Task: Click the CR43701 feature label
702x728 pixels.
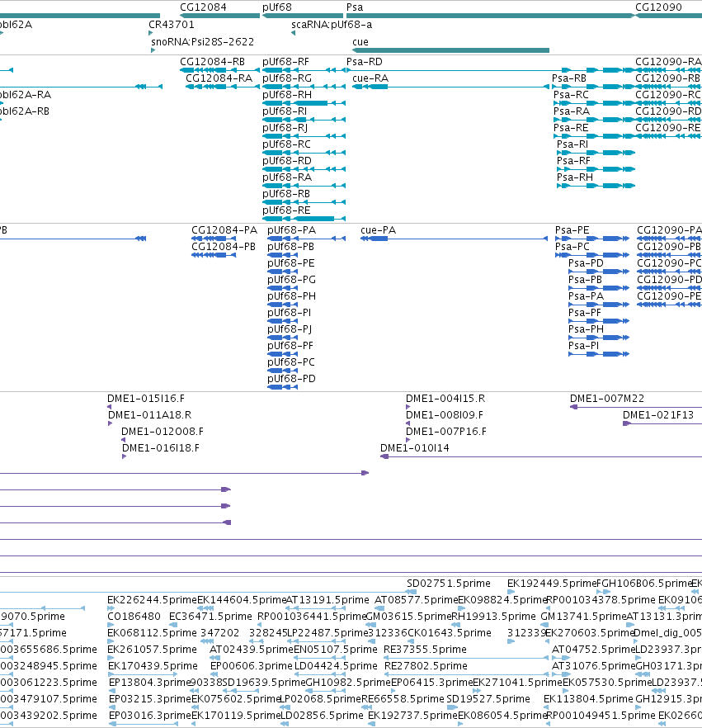Action: tap(172, 25)
